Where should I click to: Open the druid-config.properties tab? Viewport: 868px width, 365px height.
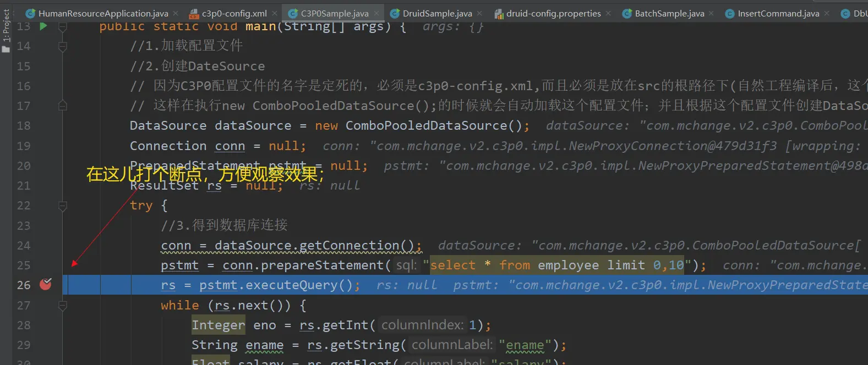[553, 13]
